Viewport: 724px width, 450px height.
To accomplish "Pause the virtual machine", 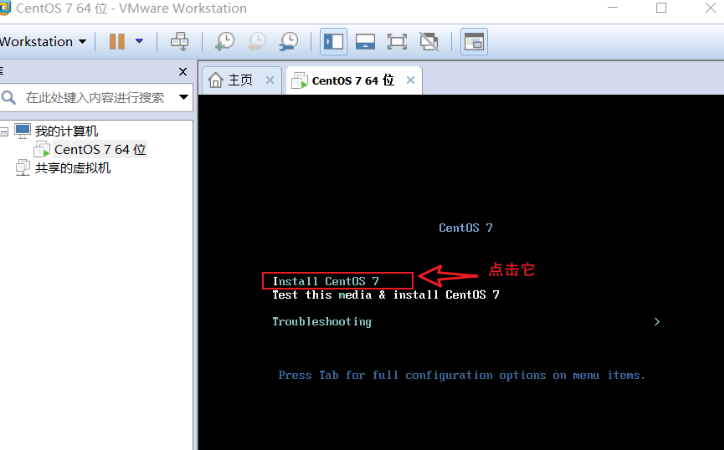I will 117,42.
